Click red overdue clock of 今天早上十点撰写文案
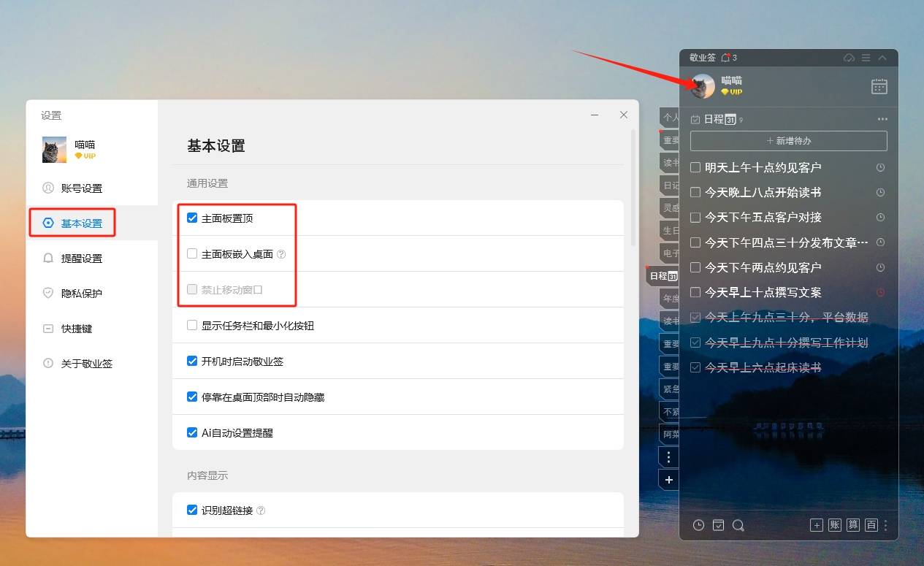 click(880, 292)
